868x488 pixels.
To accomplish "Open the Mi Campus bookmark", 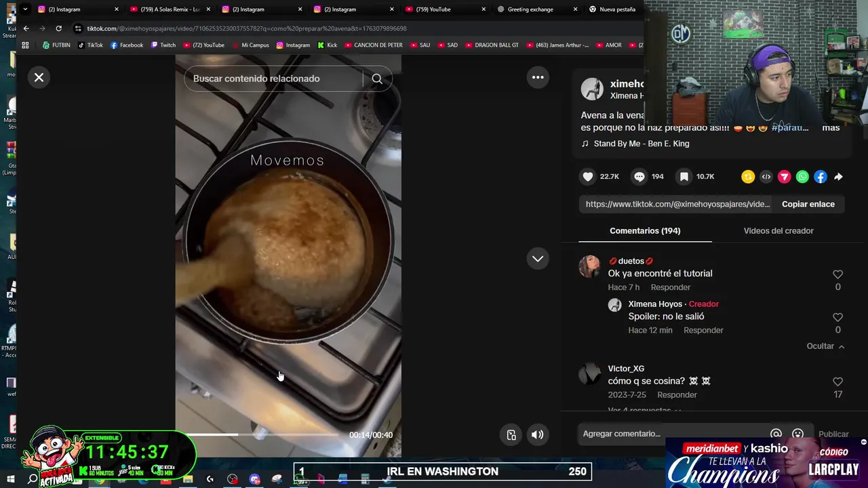I will pyautogui.click(x=250, y=45).
